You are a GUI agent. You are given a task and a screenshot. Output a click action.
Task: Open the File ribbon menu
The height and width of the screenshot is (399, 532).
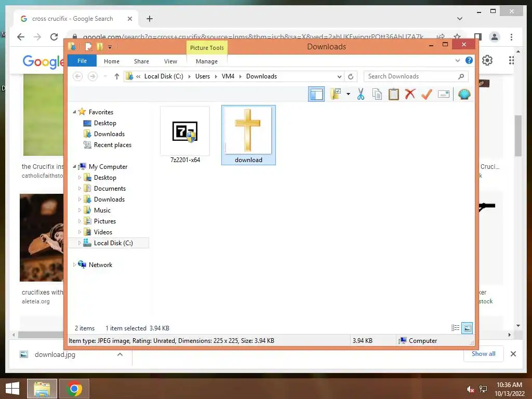pyautogui.click(x=82, y=61)
